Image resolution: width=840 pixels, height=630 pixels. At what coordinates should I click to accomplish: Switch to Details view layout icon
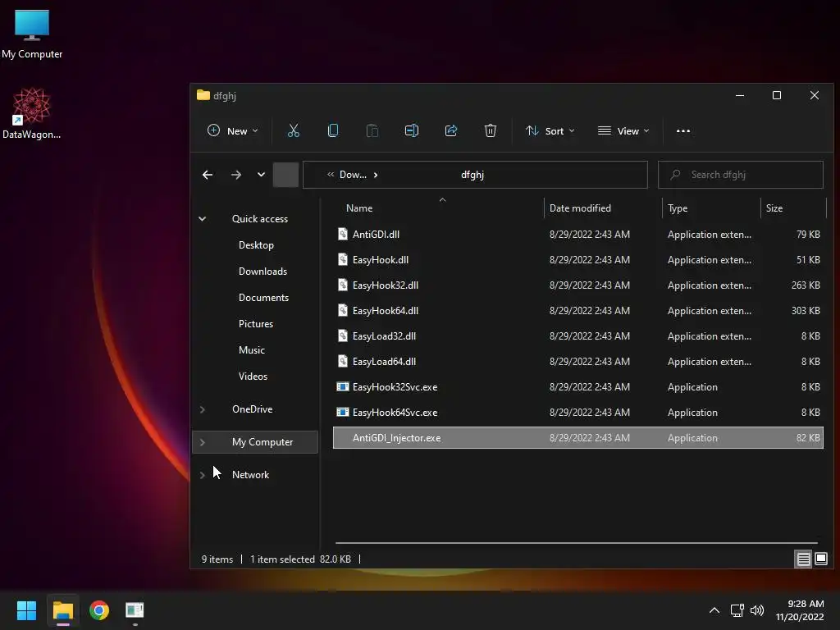804,559
